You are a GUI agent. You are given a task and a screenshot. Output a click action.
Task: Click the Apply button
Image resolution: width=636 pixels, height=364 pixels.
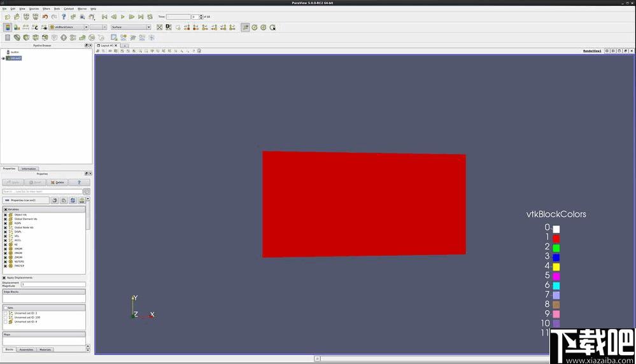click(x=13, y=183)
